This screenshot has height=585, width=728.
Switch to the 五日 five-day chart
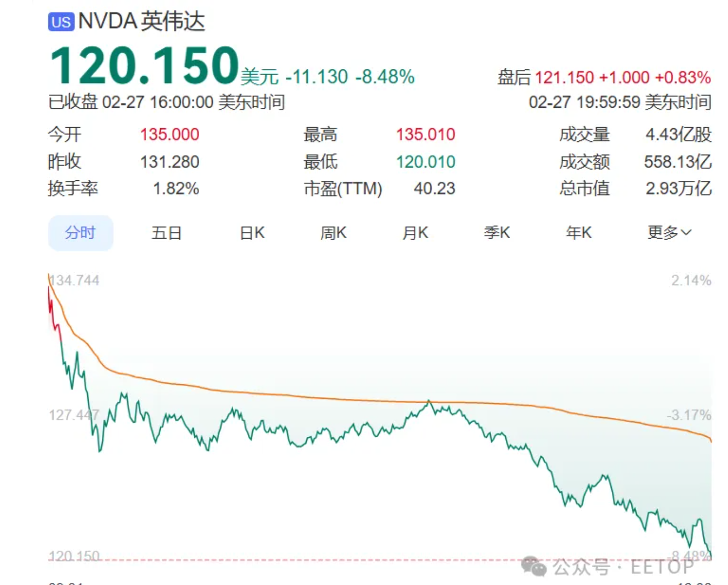click(167, 233)
